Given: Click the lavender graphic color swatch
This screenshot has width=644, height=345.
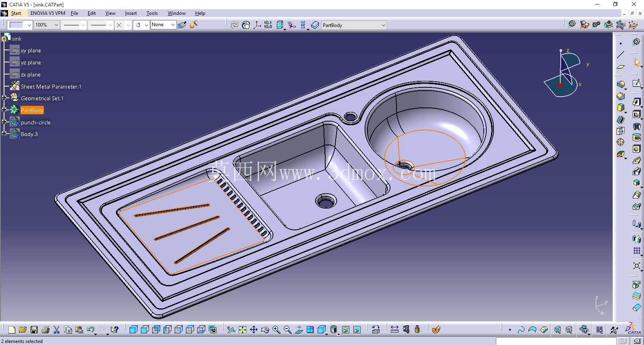Looking at the screenshot, I should 17,25.
